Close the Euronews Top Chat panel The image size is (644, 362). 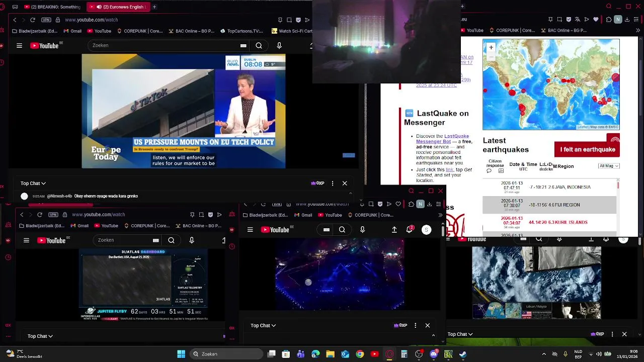[345, 184]
